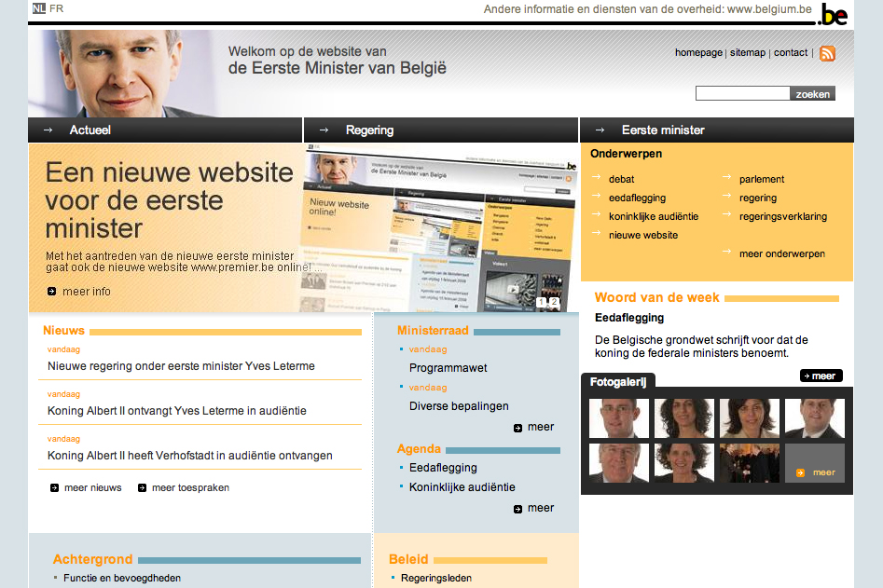The height and width of the screenshot is (588, 883).
Task: Click the arrow in the gallery 'meer' overlay
Action: pyautogui.click(x=802, y=473)
